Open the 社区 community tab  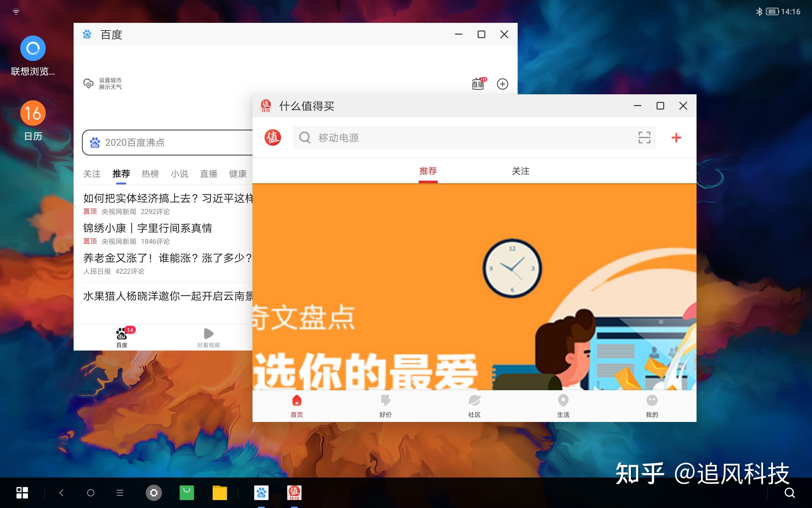[x=475, y=406]
